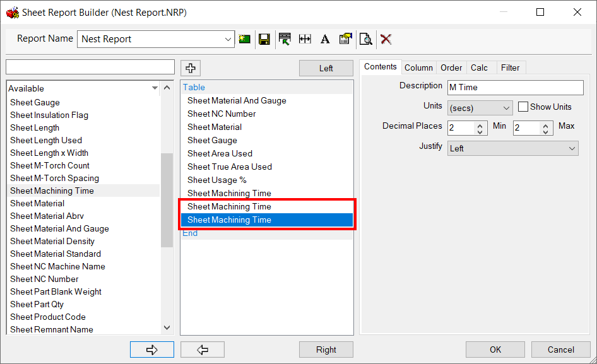Switch to the Filter tab
The image size is (597, 364).
[x=511, y=68]
